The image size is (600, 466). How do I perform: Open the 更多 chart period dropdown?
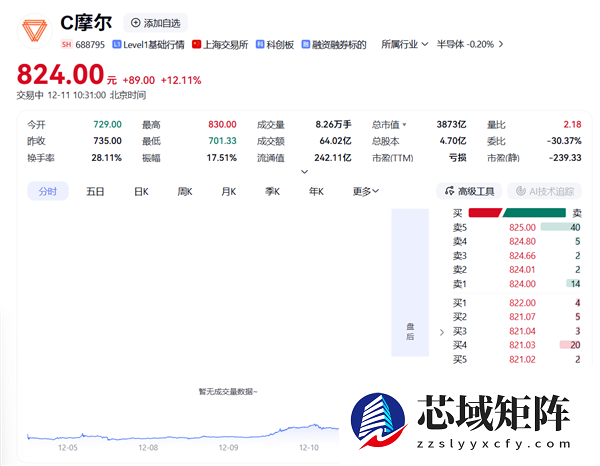[366, 191]
